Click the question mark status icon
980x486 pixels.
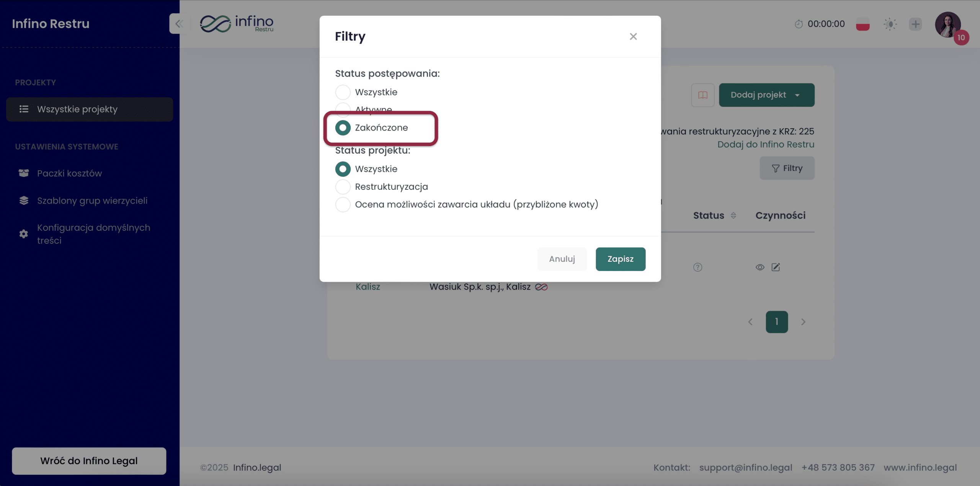[698, 267]
